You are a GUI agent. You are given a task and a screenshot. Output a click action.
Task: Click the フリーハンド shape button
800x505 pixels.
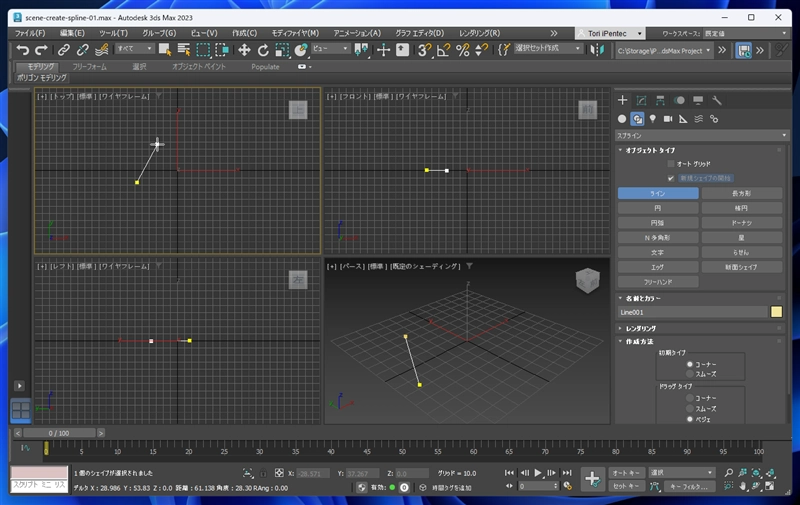coord(658,282)
